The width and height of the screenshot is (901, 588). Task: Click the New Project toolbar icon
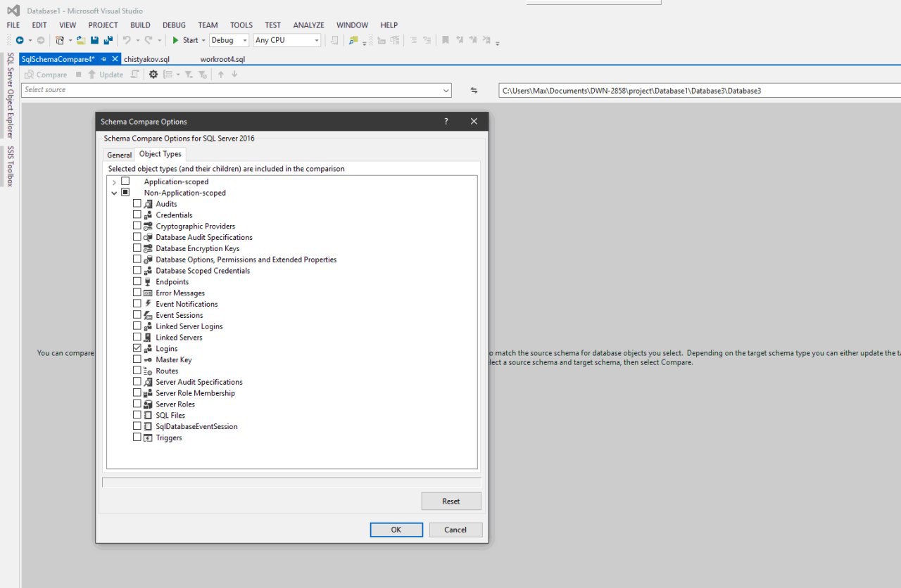pyautogui.click(x=60, y=40)
